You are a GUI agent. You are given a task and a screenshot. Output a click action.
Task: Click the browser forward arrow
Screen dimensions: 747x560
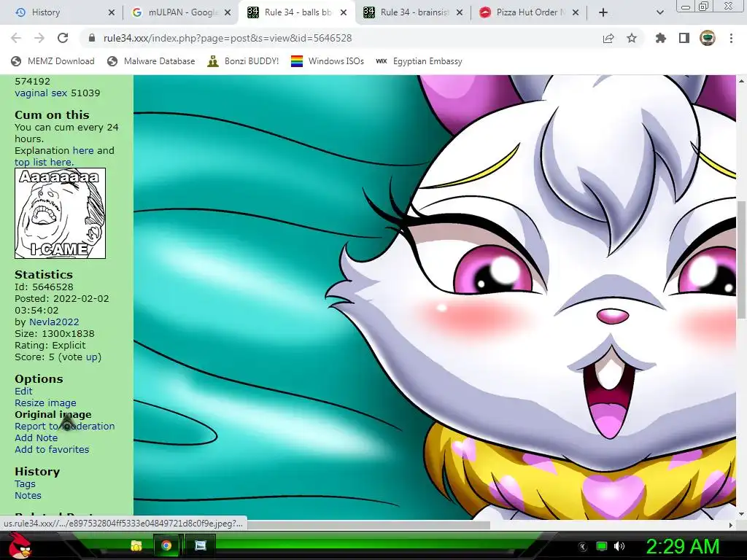[x=39, y=38]
